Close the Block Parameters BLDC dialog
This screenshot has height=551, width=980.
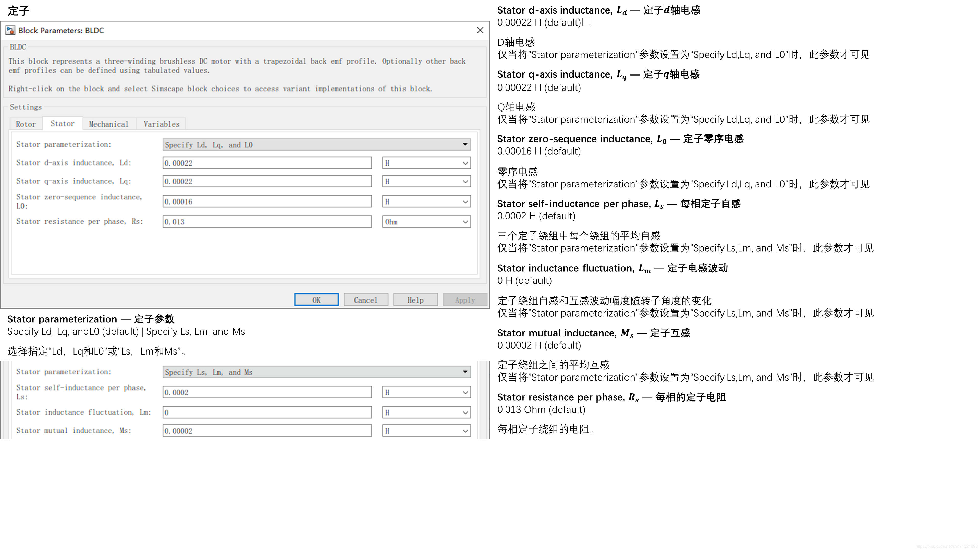480,30
